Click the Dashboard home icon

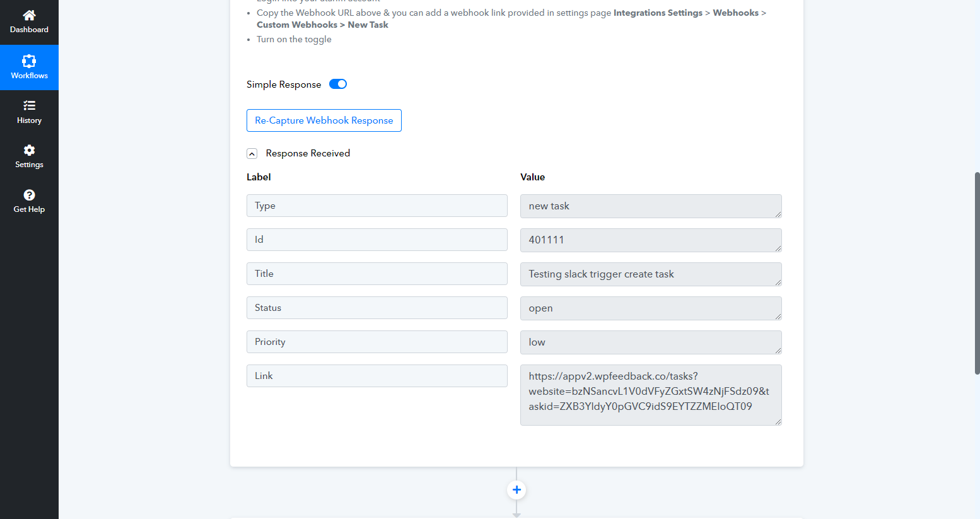[29, 15]
